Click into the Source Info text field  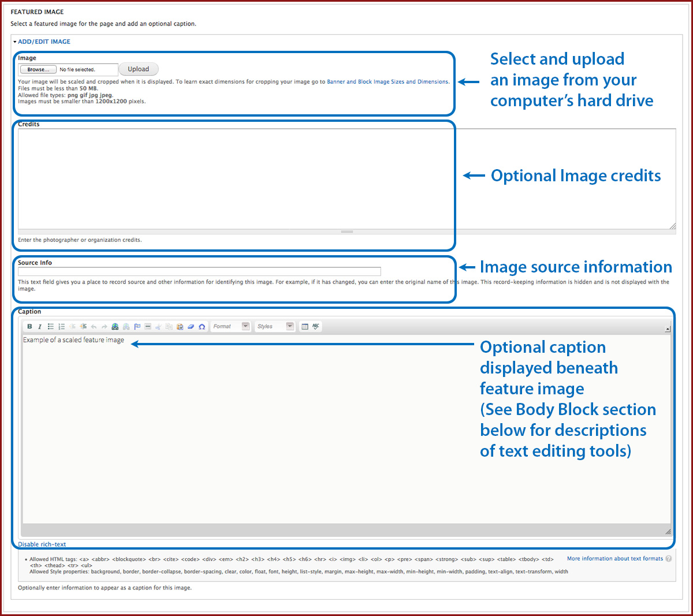199,271
